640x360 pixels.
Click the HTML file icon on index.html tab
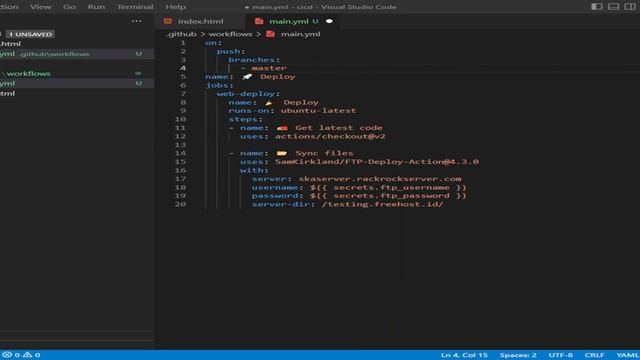pyautogui.click(x=168, y=21)
